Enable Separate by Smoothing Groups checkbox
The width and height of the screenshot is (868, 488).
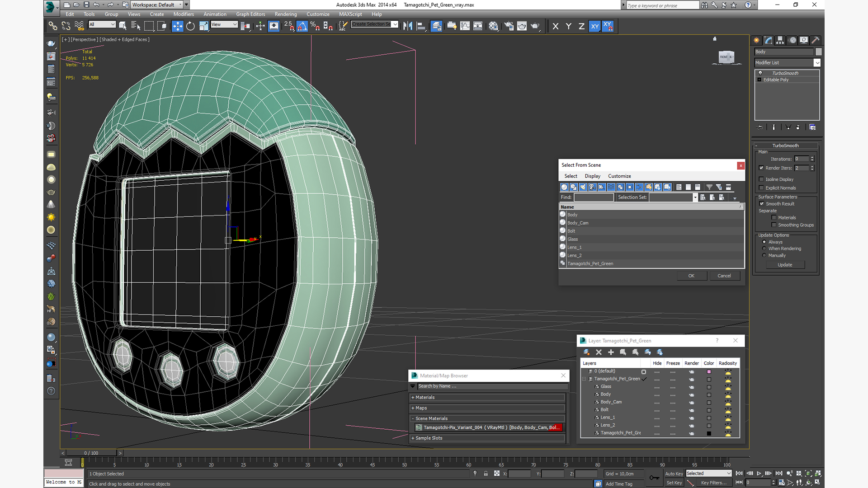(x=774, y=225)
